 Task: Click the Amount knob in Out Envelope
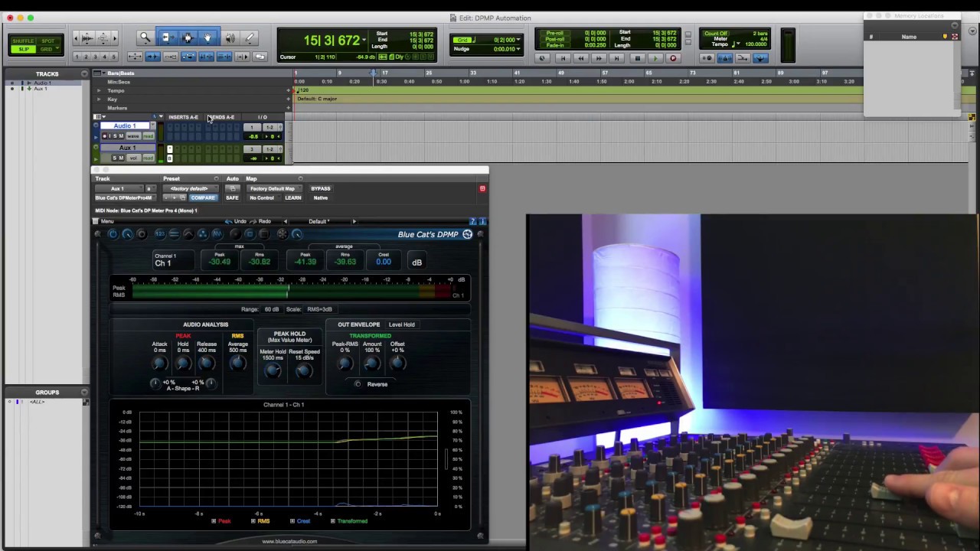(372, 364)
